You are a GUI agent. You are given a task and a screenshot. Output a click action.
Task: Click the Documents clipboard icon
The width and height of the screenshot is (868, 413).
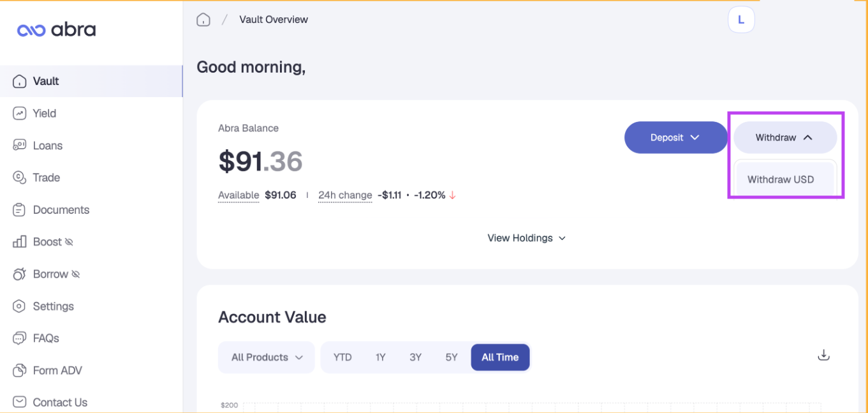[20, 209]
